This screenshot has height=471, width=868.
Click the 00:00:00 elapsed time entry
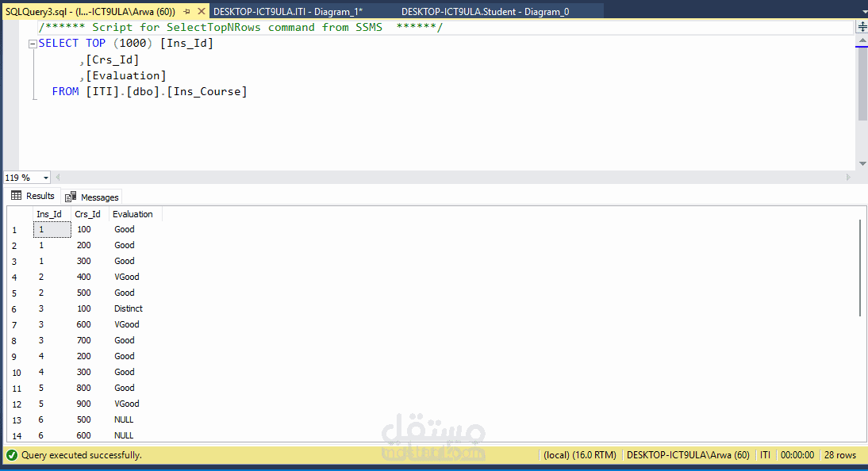[x=797, y=455]
